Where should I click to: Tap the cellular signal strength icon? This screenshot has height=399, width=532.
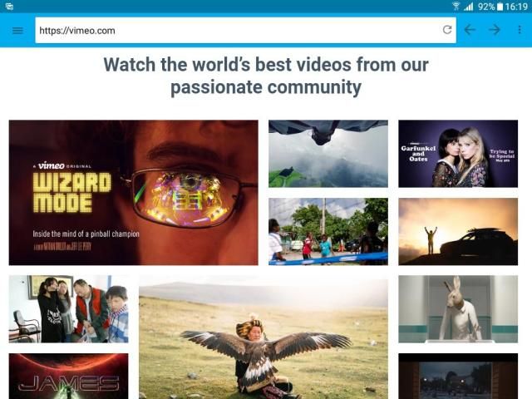(x=468, y=7)
